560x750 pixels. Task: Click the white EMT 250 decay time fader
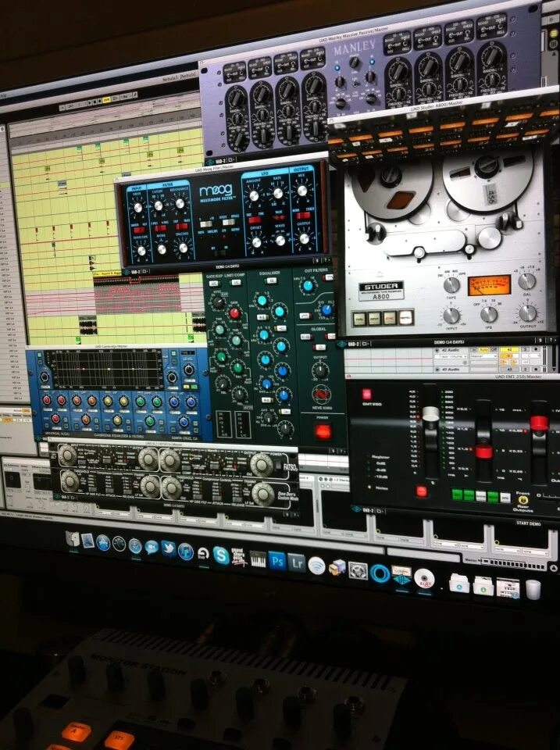pyautogui.click(x=431, y=413)
